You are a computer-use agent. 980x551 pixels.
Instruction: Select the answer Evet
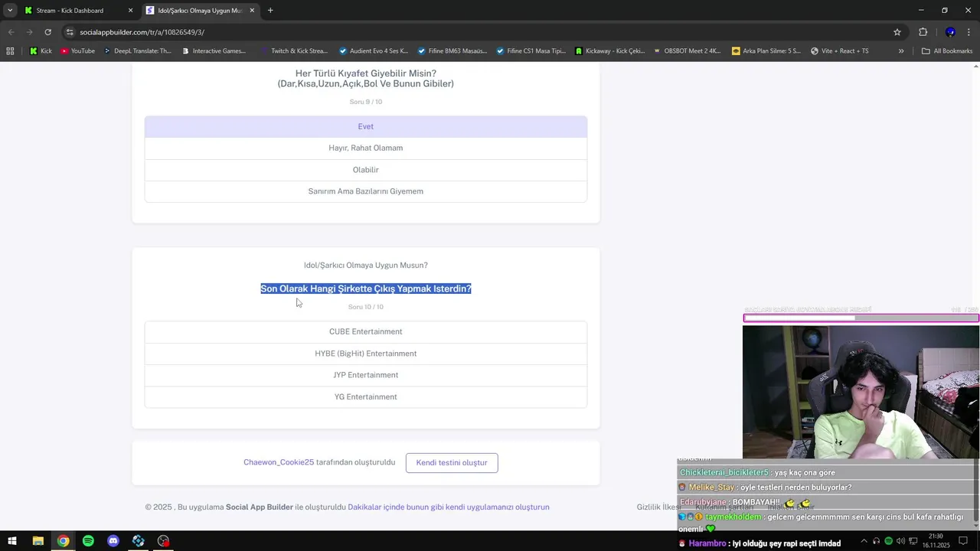coord(366,126)
